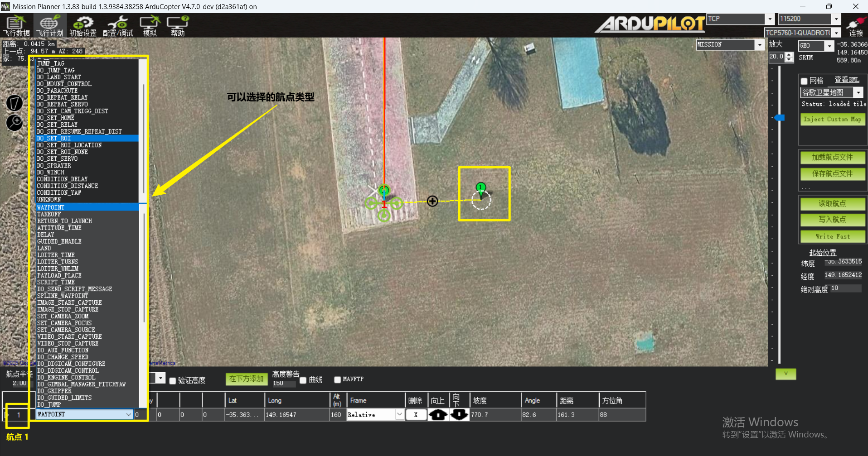Select RETURN_TO_LAUNCH from command list
Screen dimensions: 868x456
(64, 221)
